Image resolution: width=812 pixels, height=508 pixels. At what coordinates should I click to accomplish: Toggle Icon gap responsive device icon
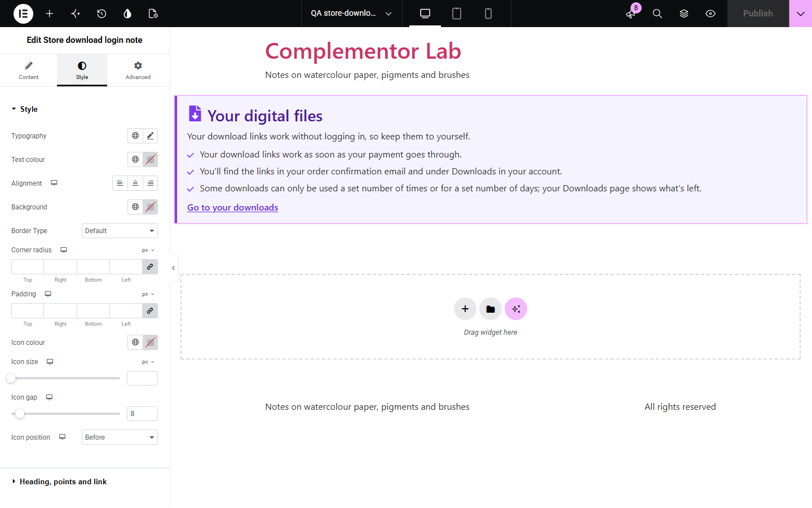tap(49, 397)
